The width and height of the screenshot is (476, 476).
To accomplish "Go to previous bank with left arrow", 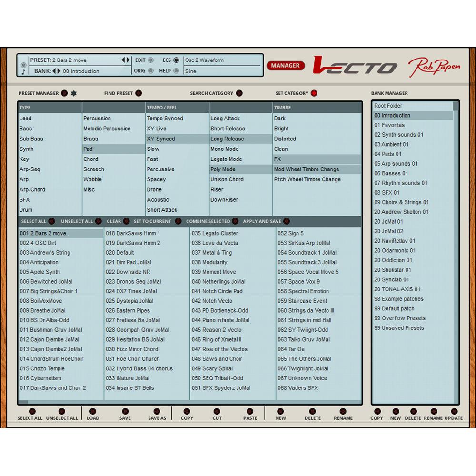I will point(54,71).
